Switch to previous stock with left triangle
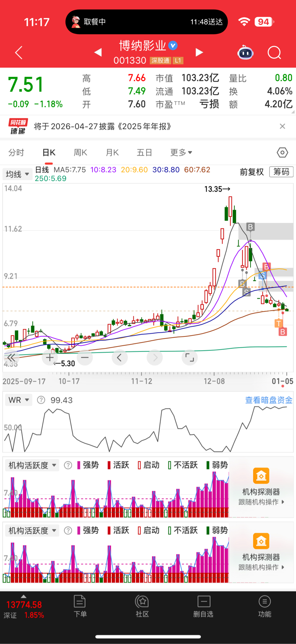The height and width of the screenshot is (644, 296). point(98,52)
